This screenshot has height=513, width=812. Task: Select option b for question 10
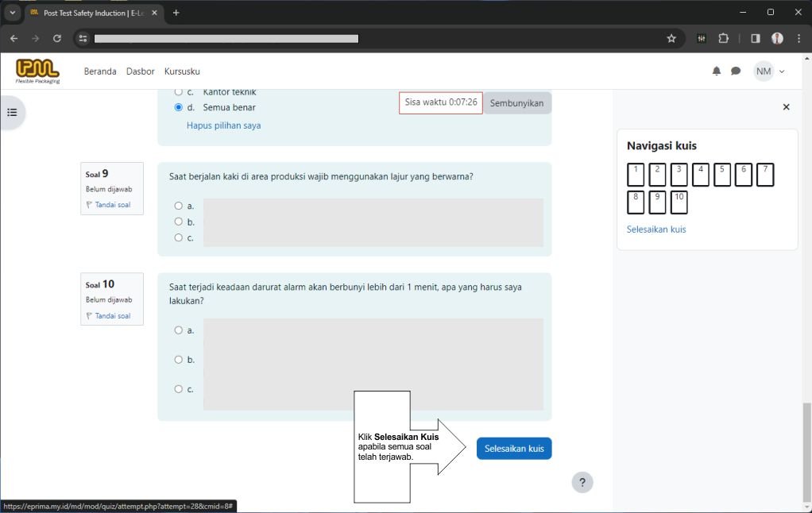tap(179, 360)
